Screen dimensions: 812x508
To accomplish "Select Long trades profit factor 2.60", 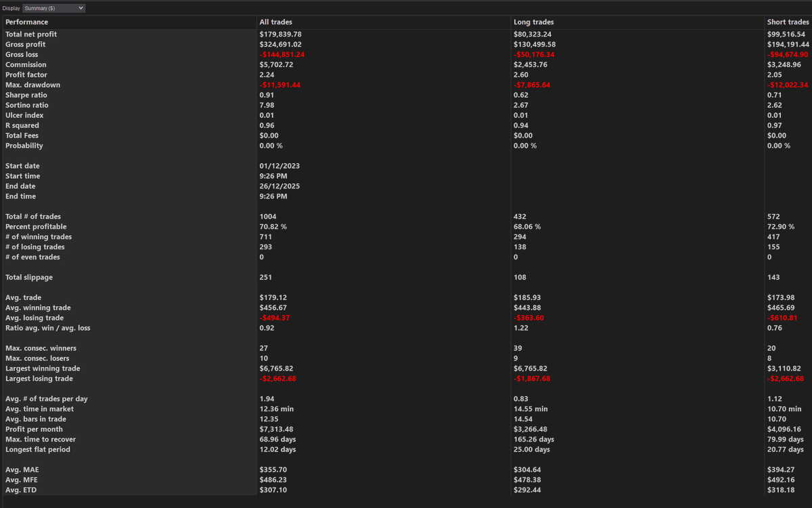I will click(521, 75).
